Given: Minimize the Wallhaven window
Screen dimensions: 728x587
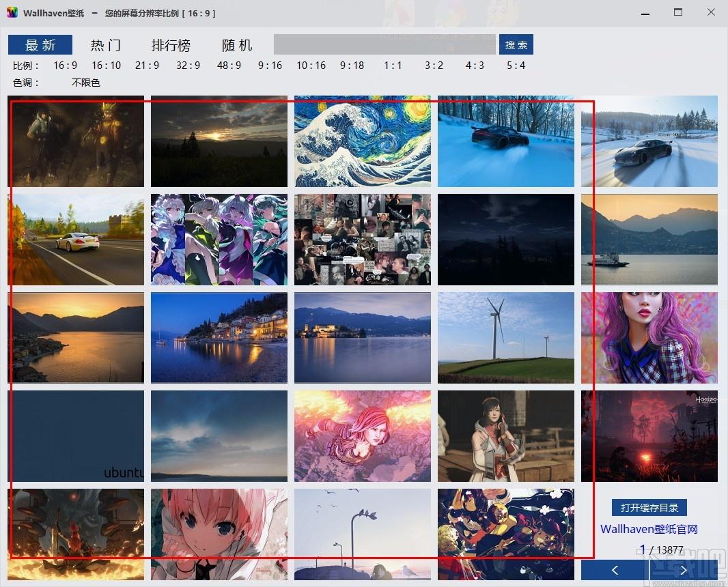Looking at the screenshot, I should (x=645, y=14).
